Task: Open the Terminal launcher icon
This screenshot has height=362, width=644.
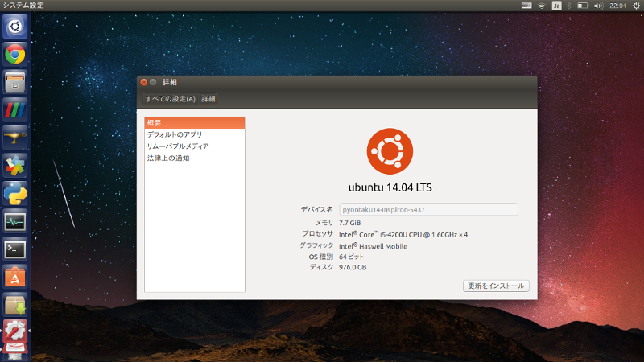Action: click(15, 249)
